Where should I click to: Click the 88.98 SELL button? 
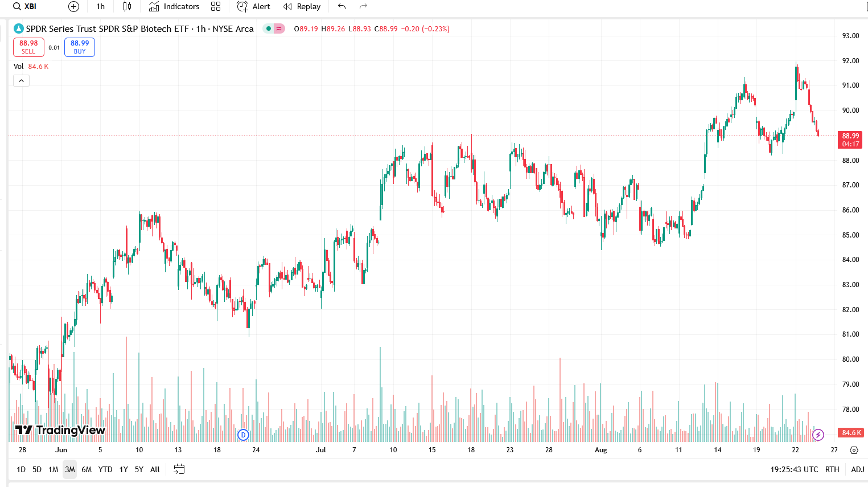click(x=28, y=47)
